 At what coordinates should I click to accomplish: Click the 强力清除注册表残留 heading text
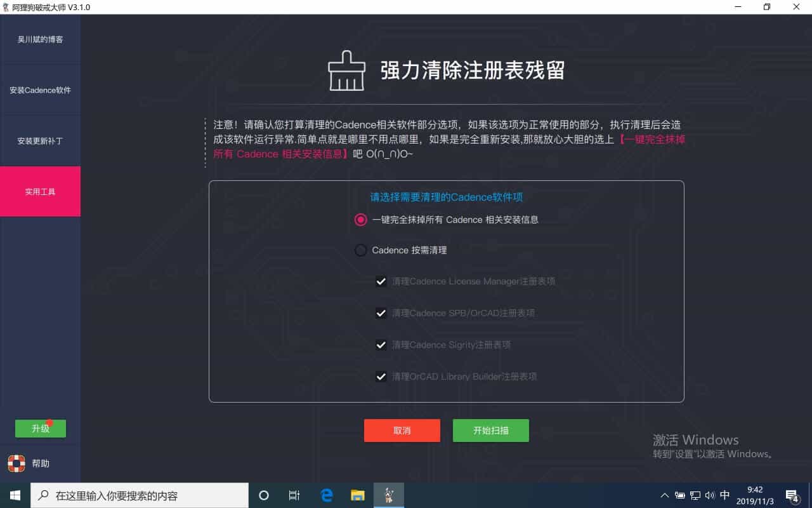(x=473, y=70)
